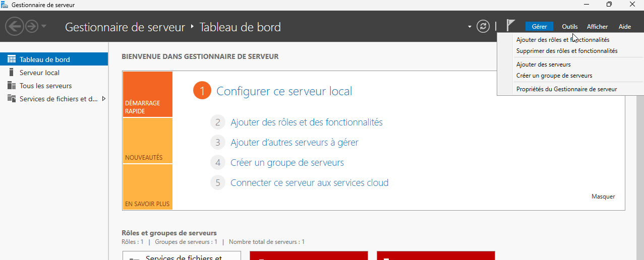This screenshot has height=260, width=644.
Task: Click the forward navigation arrow icon
Action: click(x=32, y=26)
